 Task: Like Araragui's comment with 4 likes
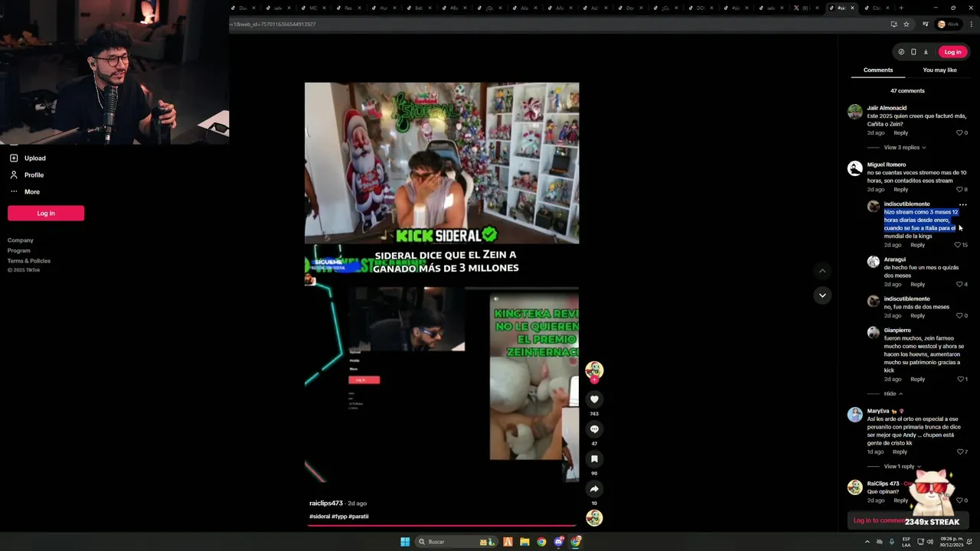959,285
